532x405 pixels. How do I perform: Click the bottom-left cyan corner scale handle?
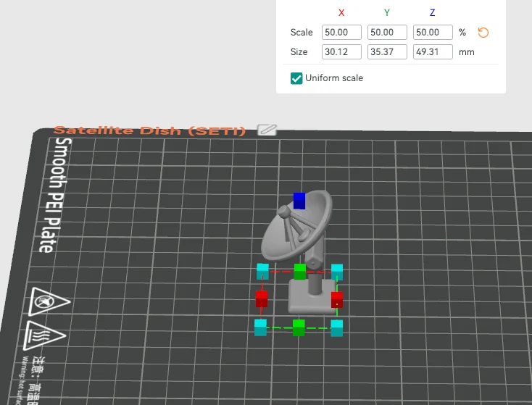click(261, 327)
